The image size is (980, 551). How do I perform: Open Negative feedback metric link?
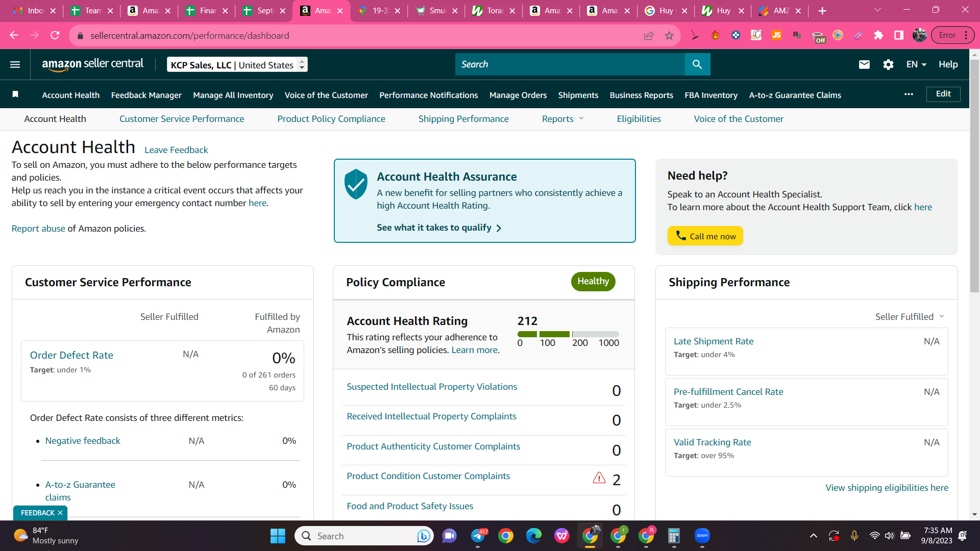(x=83, y=441)
